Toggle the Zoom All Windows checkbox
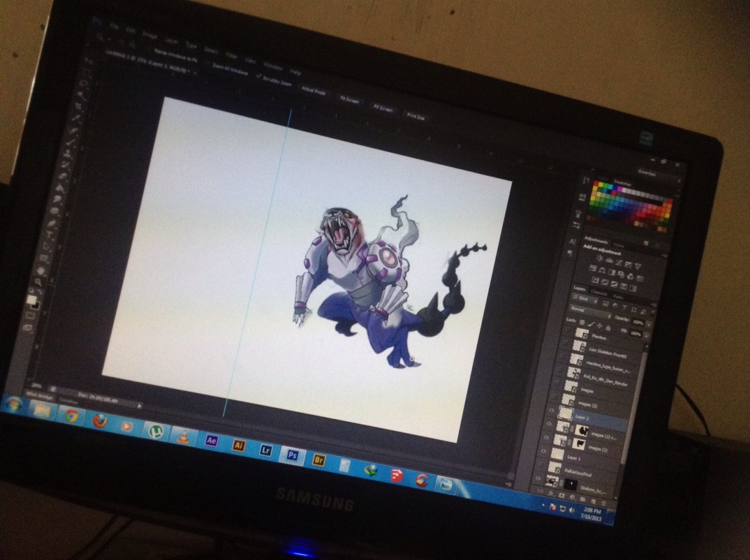The height and width of the screenshot is (560, 750). pos(208,64)
